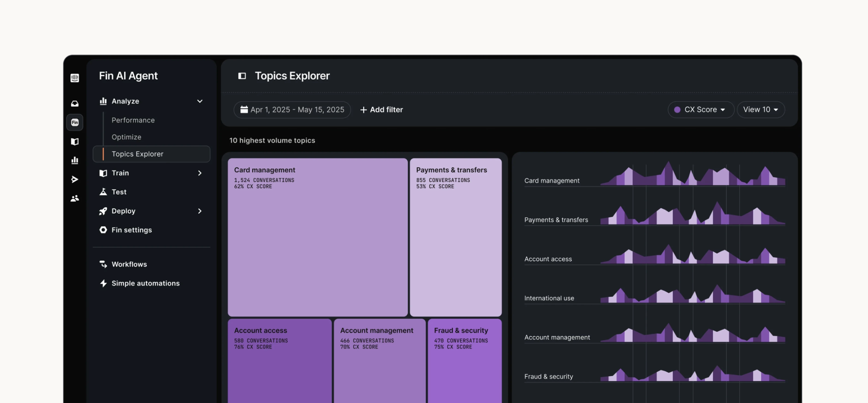Open the Apr 1 – May 15 date range picker
The height and width of the screenshot is (403, 868).
click(292, 110)
